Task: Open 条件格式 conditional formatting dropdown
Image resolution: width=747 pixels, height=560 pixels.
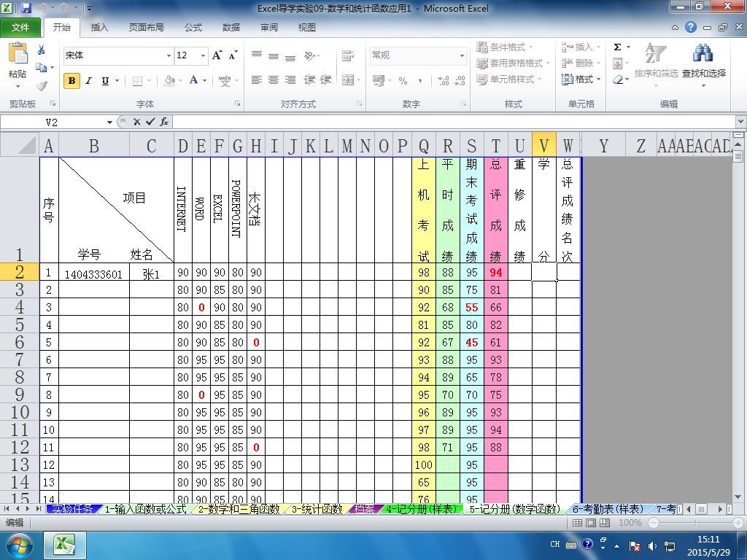Action: coord(505,47)
